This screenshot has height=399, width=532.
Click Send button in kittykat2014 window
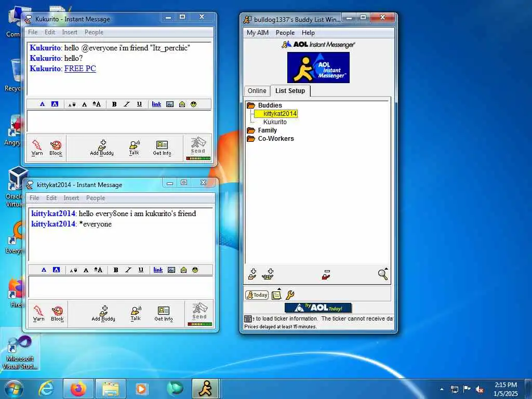200,313
